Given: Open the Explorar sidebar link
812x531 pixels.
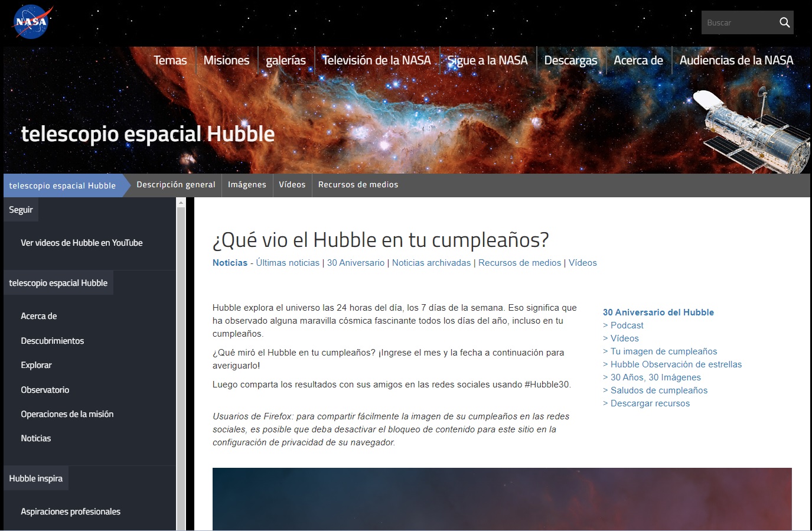Looking at the screenshot, I should (x=36, y=365).
